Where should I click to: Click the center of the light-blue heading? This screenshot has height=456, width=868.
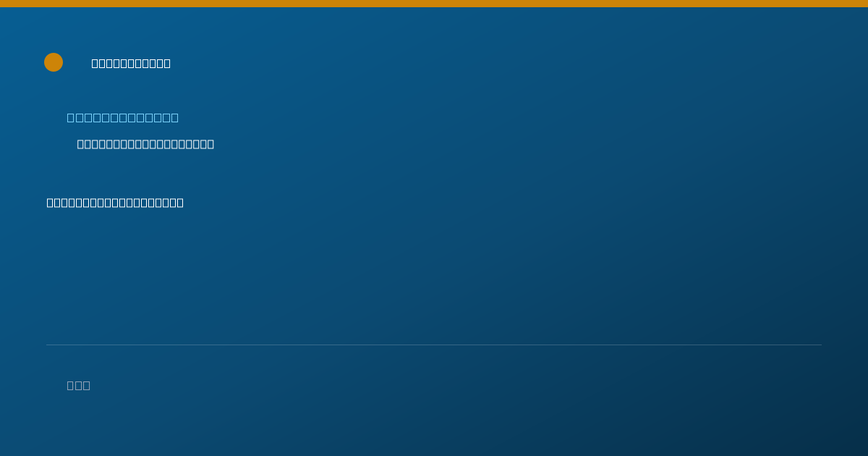pyautogui.click(x=123, y=117)
